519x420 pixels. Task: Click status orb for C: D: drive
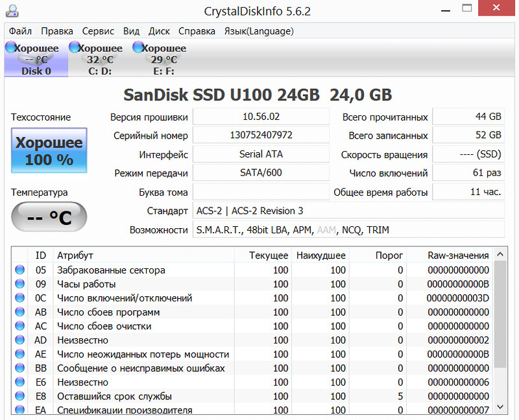pyautogui.click(x=74, y=47)
